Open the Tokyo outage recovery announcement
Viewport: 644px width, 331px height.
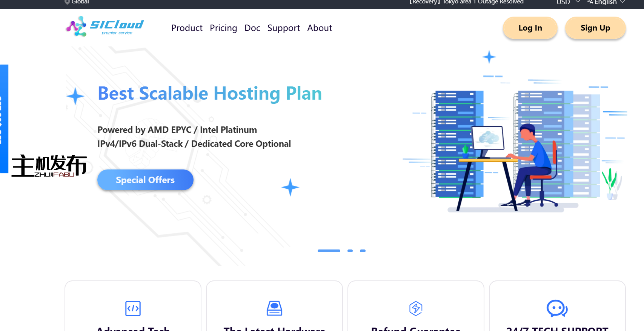[466, 2]
